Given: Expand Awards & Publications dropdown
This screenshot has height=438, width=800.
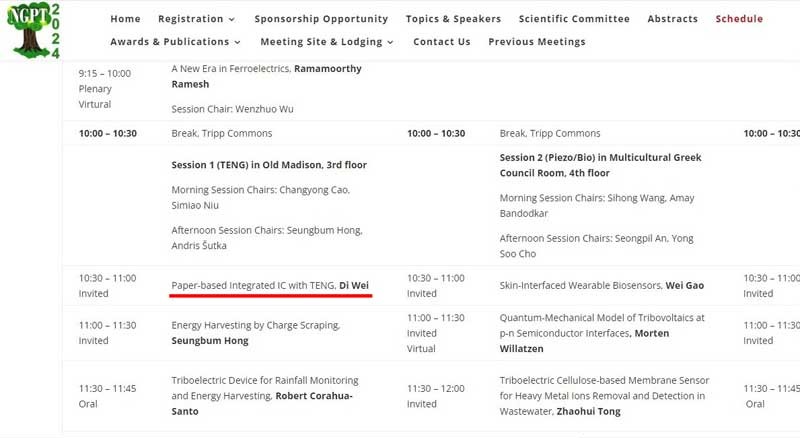Looking at the screenshot, I should pyautogui.click(x=176, y=42).
